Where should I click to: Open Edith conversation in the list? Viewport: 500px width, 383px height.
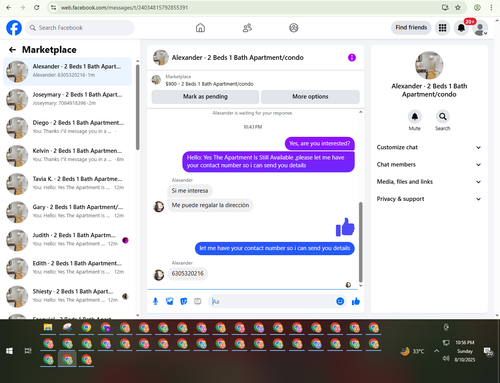(68, 268)
